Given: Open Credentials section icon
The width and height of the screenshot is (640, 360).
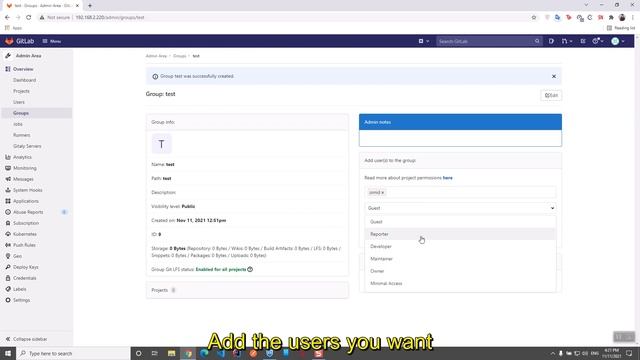Looking at the screenshot, I should [x=8, y=278].
